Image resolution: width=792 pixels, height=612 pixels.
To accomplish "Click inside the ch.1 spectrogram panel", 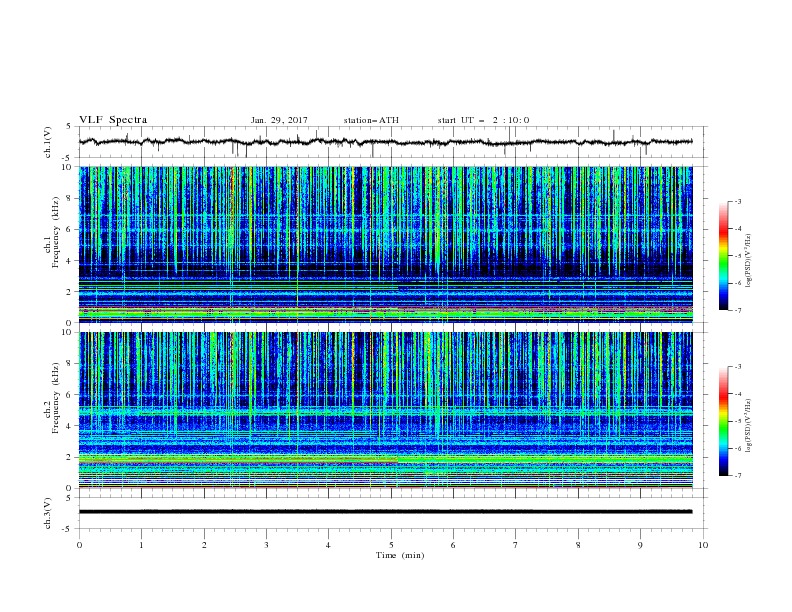I will coord(385,244).
